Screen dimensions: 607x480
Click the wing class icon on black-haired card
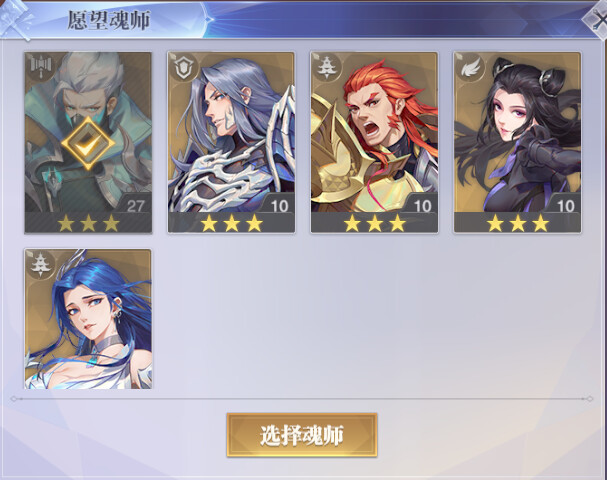click(x=470, y=69)
